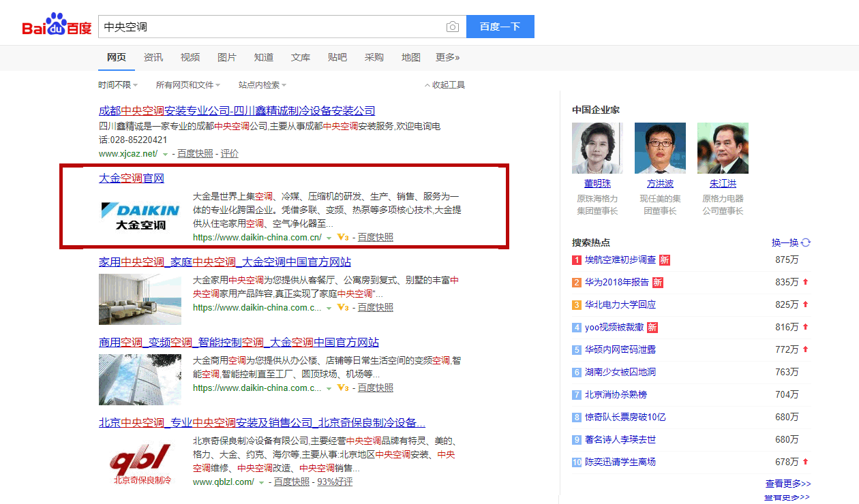Screen dimensions: 859x504
Task: Expand 所有网页和文件 filter dropdown
Action: (x=188, y=85)
